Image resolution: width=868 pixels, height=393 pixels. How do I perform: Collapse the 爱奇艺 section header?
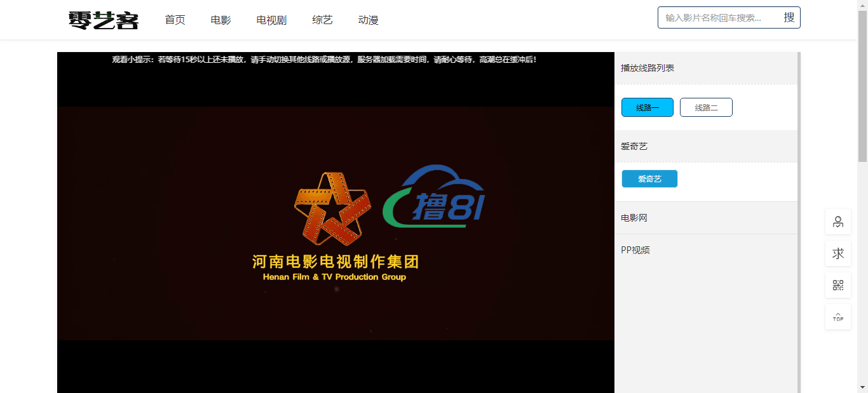pyautogui.click(x=634, y=147)
